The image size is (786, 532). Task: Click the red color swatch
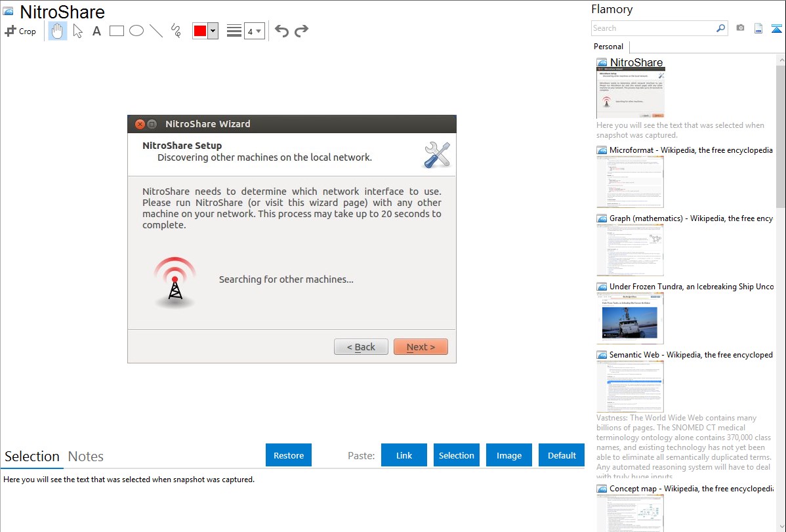point(200,31)
